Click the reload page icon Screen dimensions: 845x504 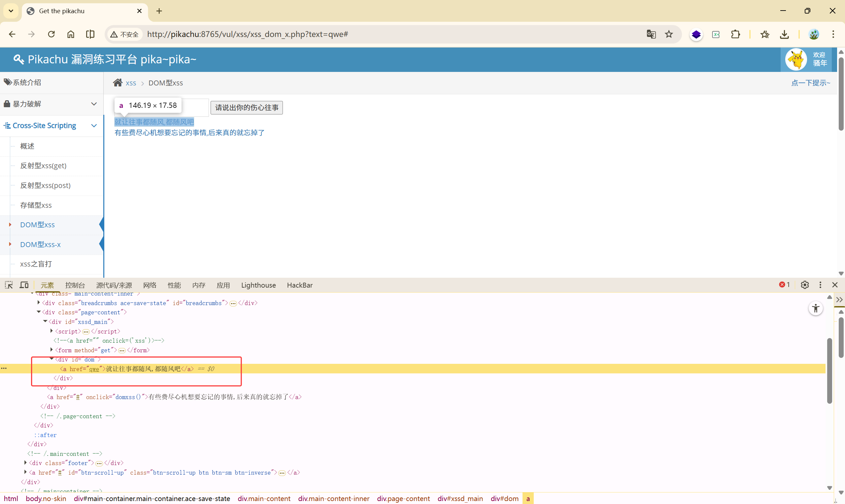(x=51, y=34)
